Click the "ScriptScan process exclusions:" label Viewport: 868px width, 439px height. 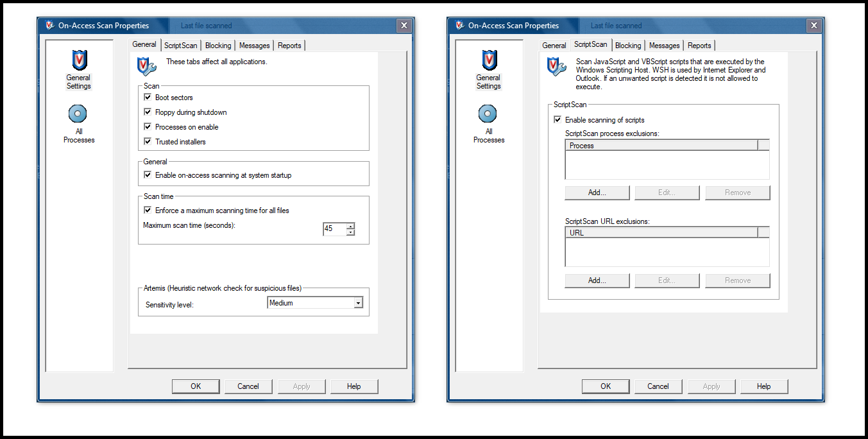coord(612,133)
